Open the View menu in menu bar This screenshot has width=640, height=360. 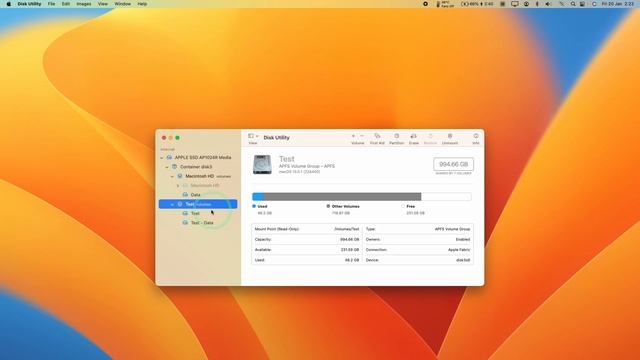103,4
